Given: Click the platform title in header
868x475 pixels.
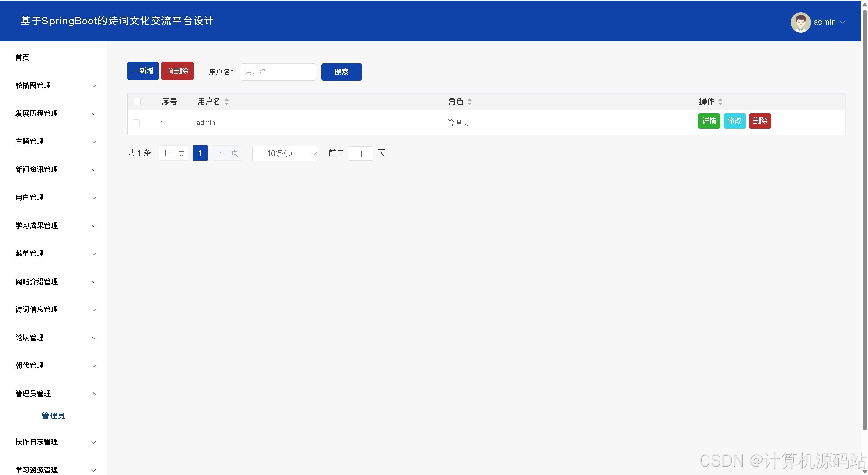Looking at the screenshot, I should click(x=117, y=21).
